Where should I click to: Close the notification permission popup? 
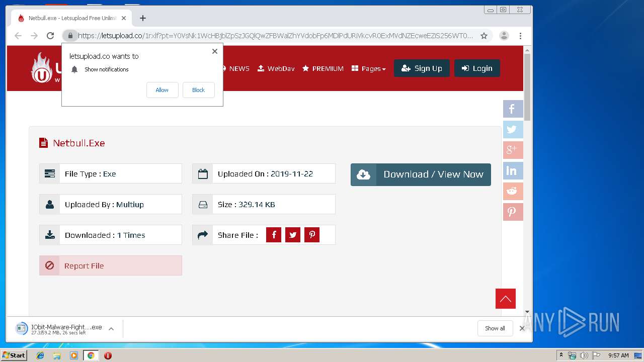pyautogui.click(x=215, y=51)
